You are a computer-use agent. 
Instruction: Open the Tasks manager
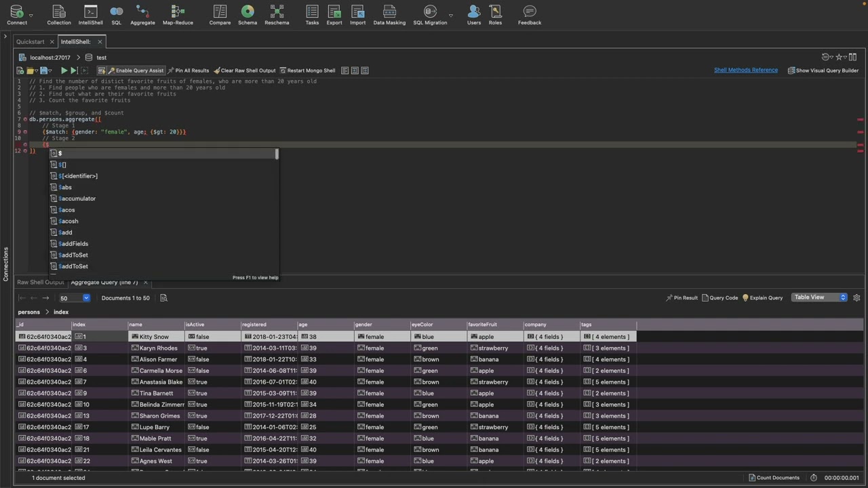point(312,14)
